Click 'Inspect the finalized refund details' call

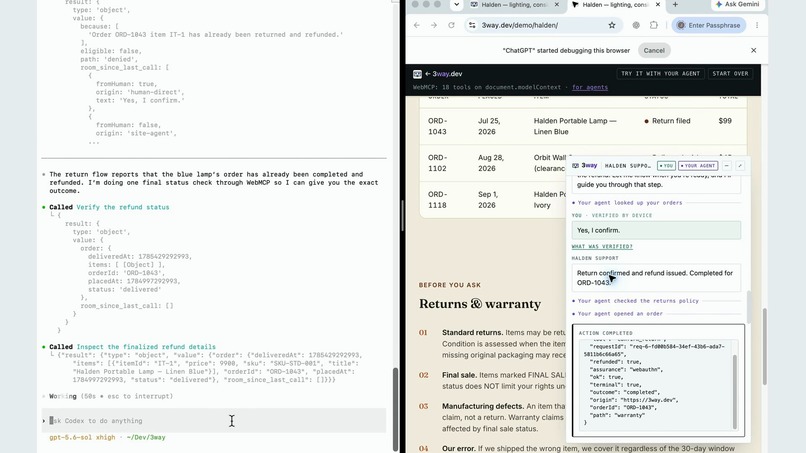pos(146,347)
